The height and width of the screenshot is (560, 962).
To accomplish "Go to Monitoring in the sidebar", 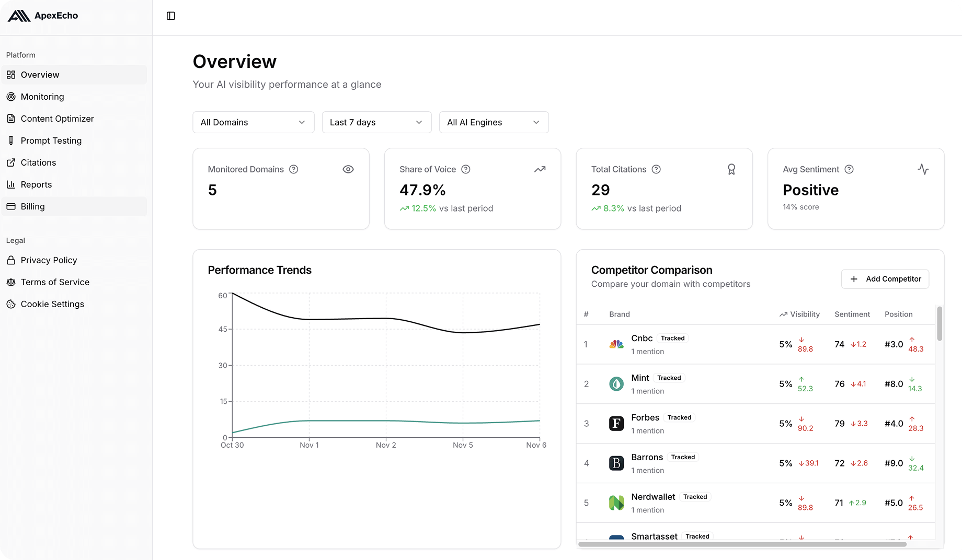I will pos(42,97).
